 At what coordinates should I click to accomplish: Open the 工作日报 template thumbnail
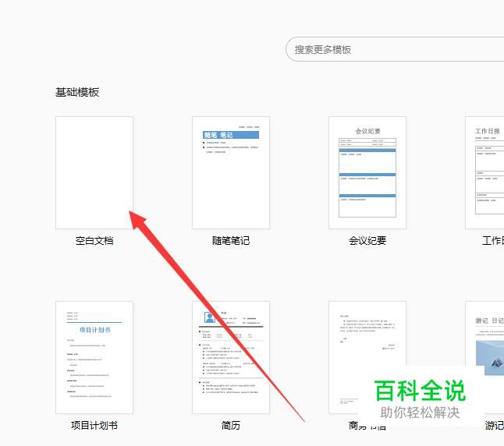(484, 173)
